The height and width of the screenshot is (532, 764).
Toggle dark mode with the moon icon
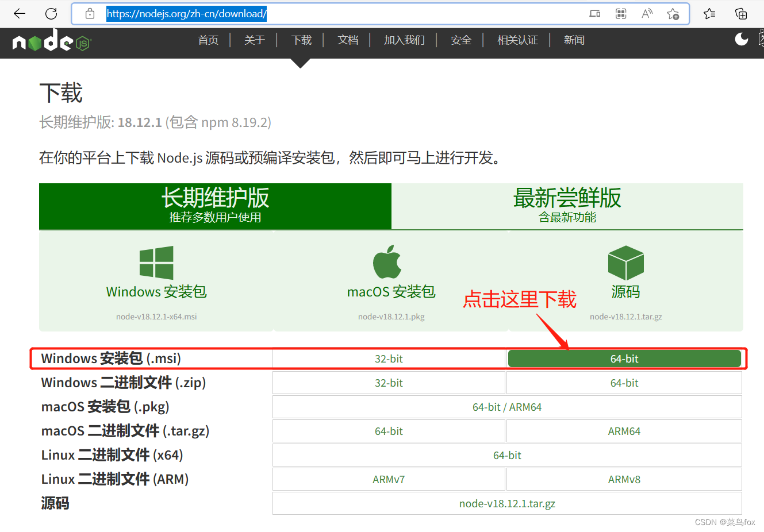(742, 38)
